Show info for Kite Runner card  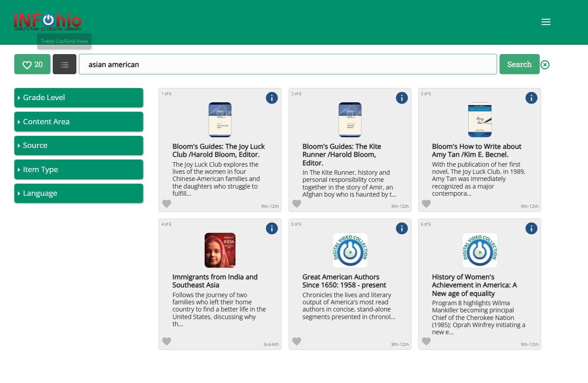[x=402, y=98]
